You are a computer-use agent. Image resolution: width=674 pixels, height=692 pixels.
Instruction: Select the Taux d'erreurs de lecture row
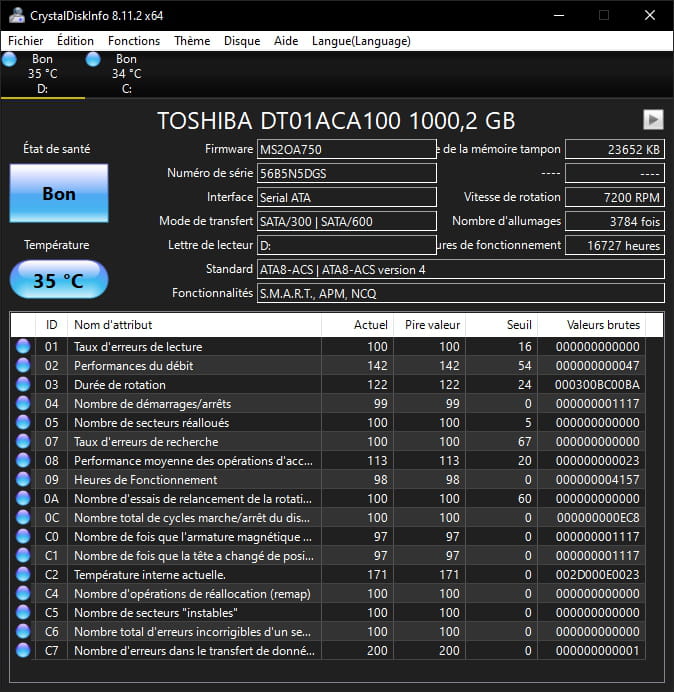tap(328, 346)
